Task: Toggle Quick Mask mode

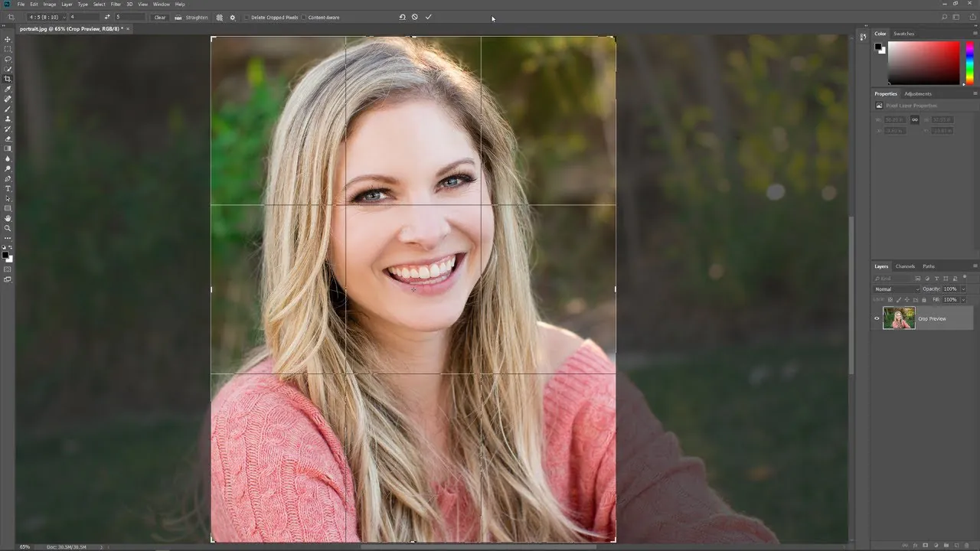Action: [8, 269]
